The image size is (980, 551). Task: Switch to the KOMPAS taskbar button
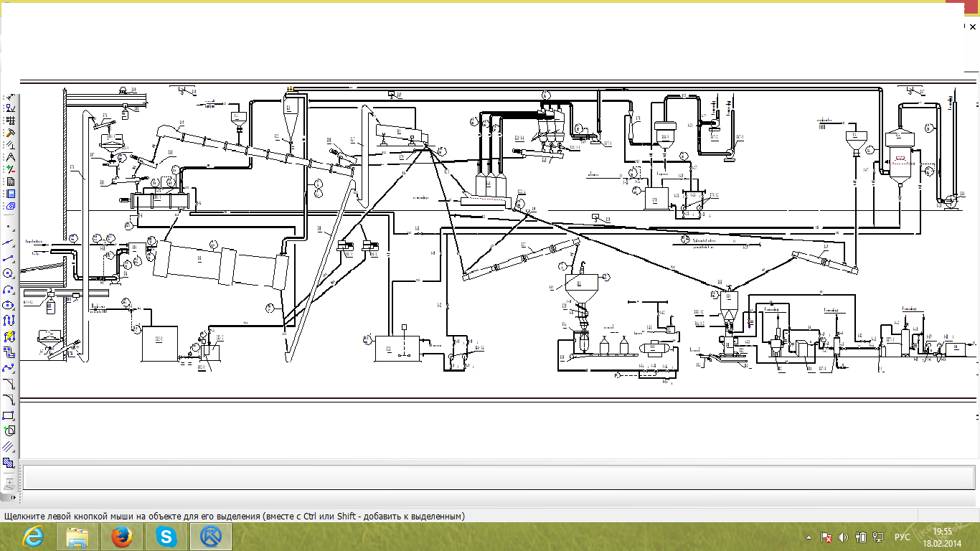coord(211,537)
